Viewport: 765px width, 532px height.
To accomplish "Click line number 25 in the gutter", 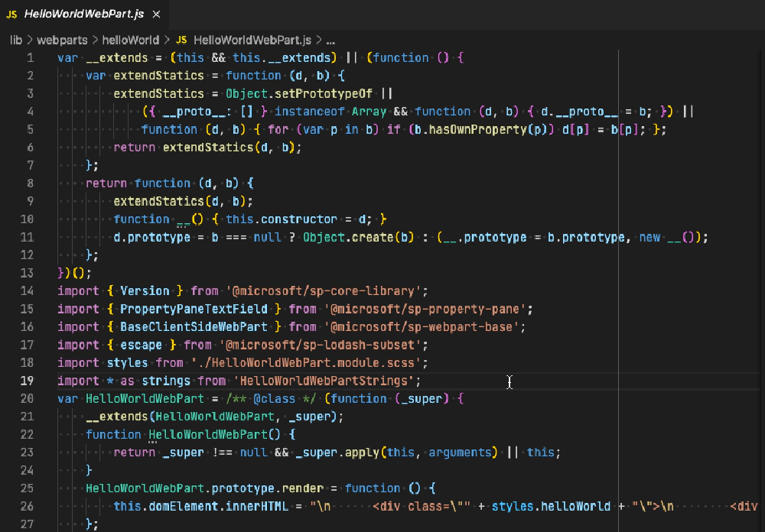I will point(27,488).
